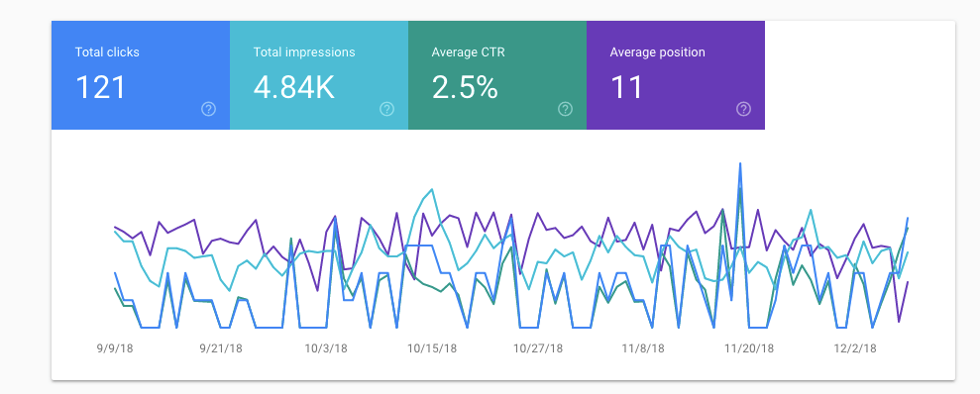Open help icon on Total impressions card
The width and height of the screenshot is (980, 394).
[386, 109]
